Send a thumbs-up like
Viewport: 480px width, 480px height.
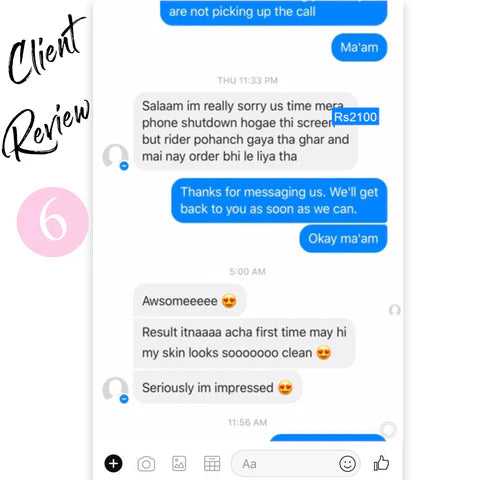(x=381, y=463)
